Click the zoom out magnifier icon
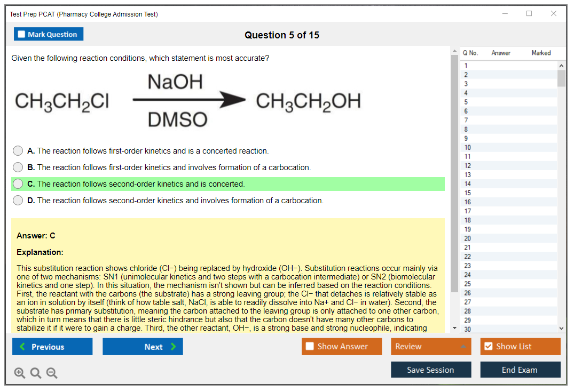Screen dimensions: 574x392 click(x=52, y=373)
